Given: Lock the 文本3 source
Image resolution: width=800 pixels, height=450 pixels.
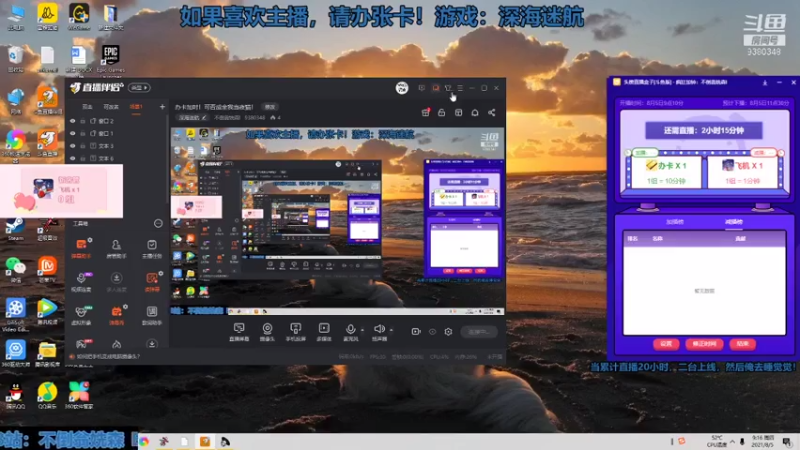Looking at the screenshot, I should click(83, 146).
